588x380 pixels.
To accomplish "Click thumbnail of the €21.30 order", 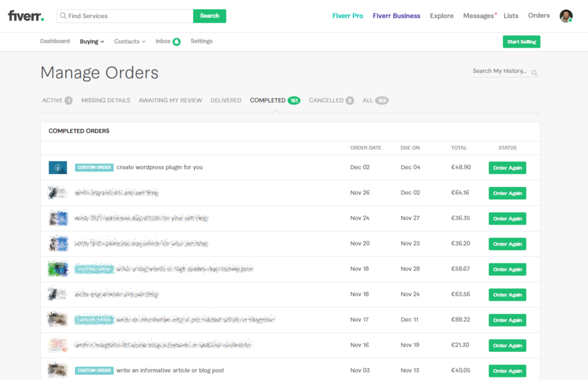I will (57, 345).
